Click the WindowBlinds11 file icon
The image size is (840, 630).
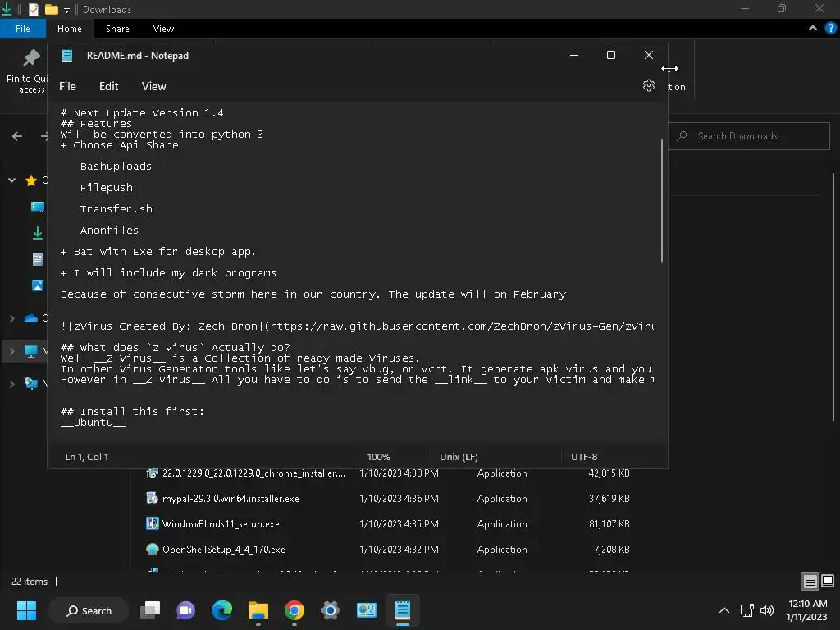pyautogui.click(x=152, y=523)
